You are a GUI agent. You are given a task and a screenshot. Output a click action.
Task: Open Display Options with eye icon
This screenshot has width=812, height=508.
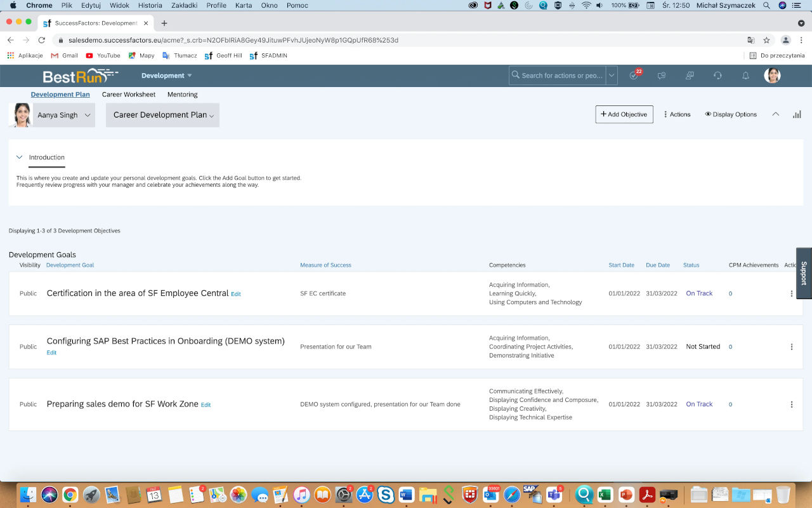click(731, 114)
